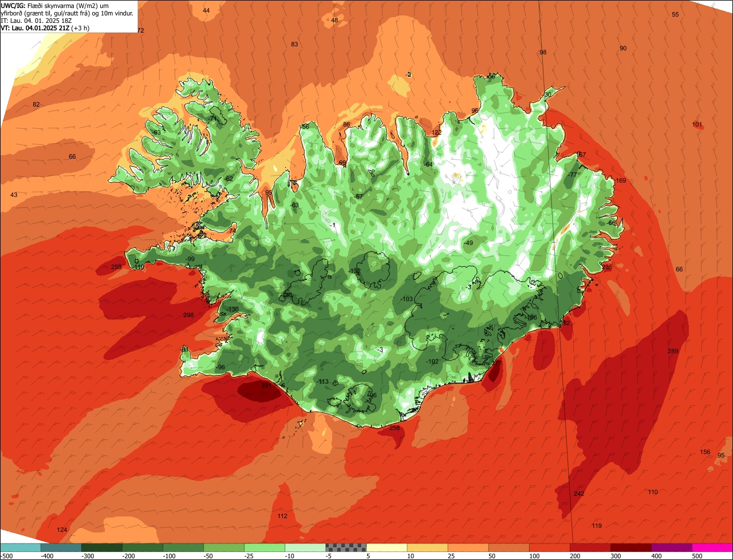Select the 122 value on north coast
This screenshot has height=560, width=733.
pos(437,132)
